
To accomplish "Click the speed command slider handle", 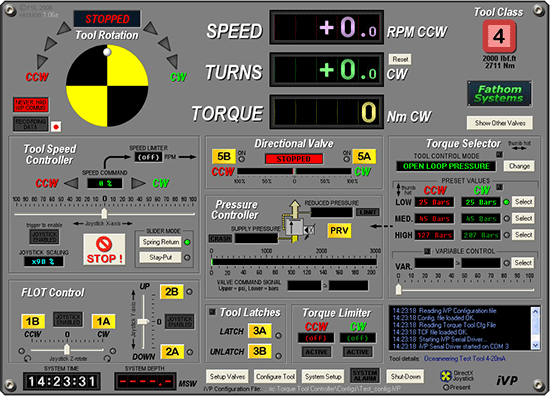I will (x=104, y=213).
